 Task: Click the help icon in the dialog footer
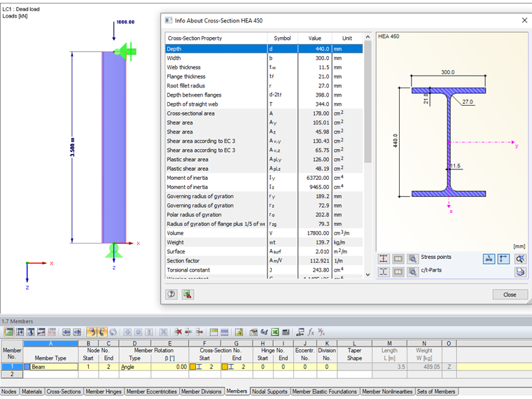171,295
